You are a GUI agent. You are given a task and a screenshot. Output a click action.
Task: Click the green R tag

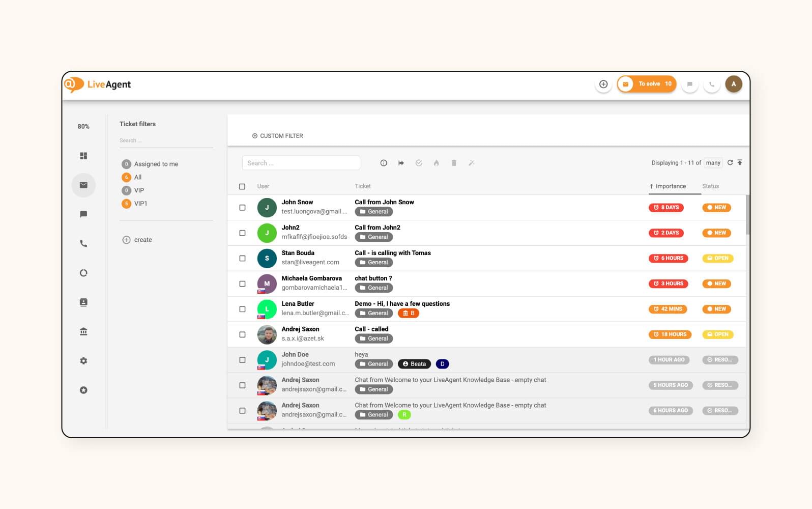point(404,415)
